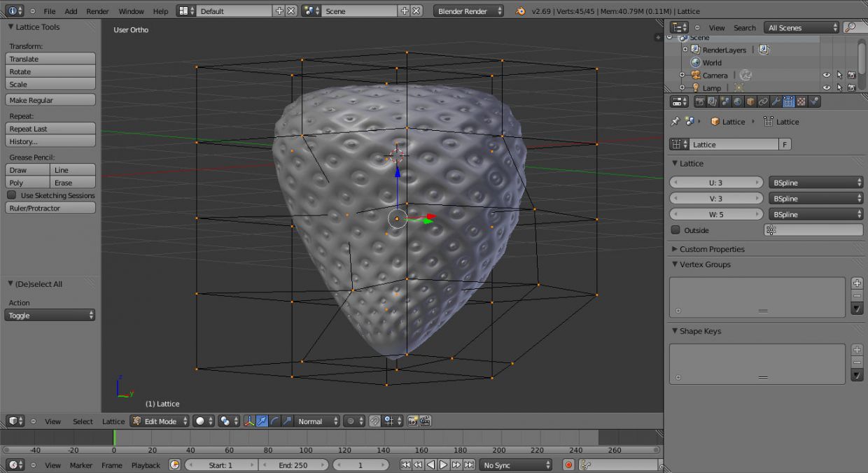Delete the current Scene with X
868x473 pixels.
point(416,11)
